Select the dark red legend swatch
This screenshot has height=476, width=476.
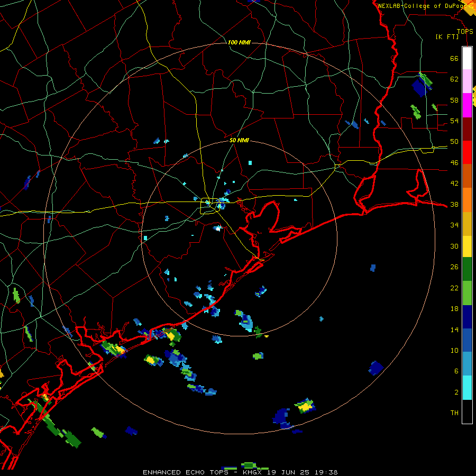click(467, 129)
